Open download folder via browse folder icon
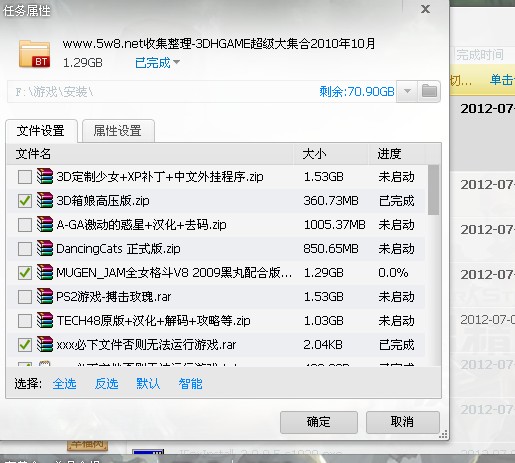Image resolution: width=515 pixels, height=463 pixels. [x=429, y=91]
